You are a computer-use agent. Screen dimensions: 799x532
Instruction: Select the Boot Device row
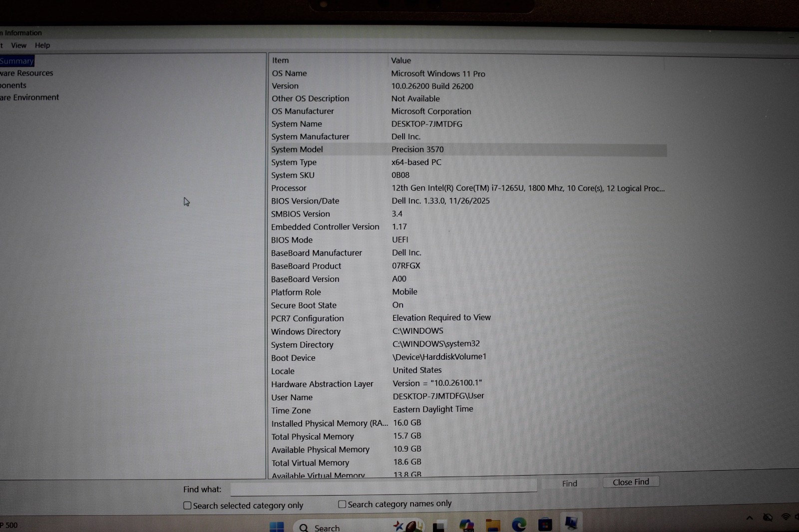pos(468,357)
